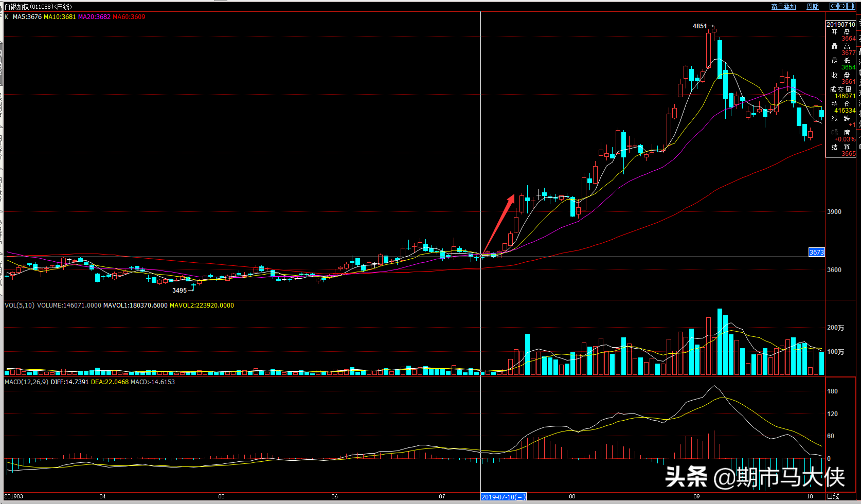
Task: Toggle the side panel layout icon
Action: tap(851, 6)
